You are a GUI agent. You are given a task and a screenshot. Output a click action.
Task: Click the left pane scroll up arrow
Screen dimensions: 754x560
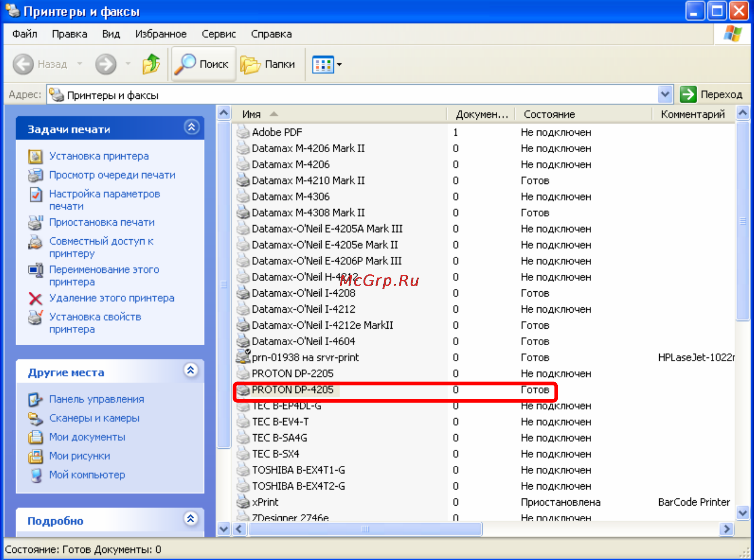click(224, 113)
